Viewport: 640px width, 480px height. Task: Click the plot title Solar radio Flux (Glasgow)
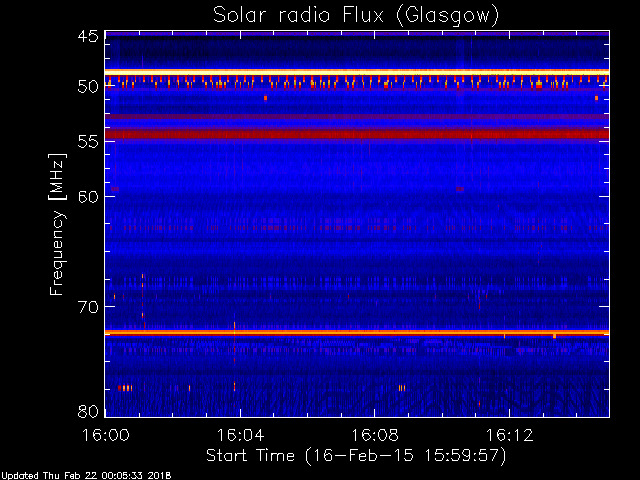click(356, 16)
